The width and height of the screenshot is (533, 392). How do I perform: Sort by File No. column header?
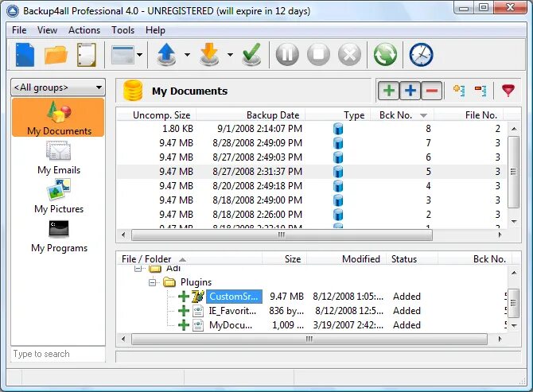click(469, 115)
